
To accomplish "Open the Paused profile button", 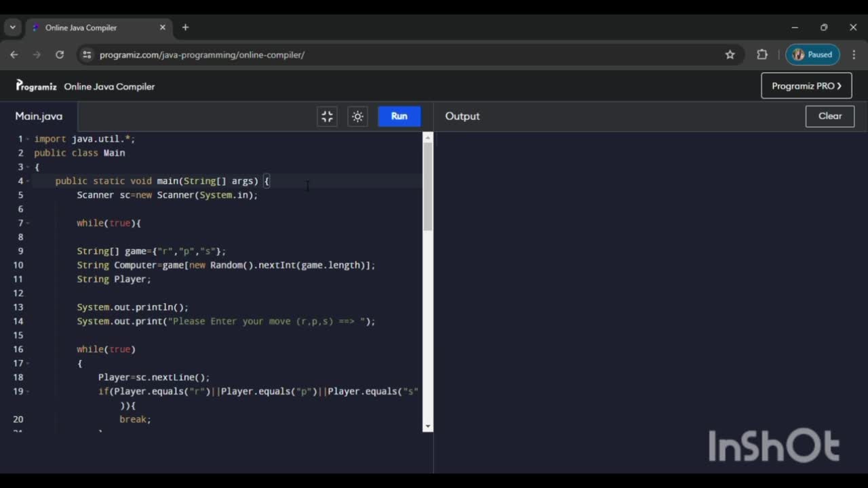I will [x=812, y=55].
